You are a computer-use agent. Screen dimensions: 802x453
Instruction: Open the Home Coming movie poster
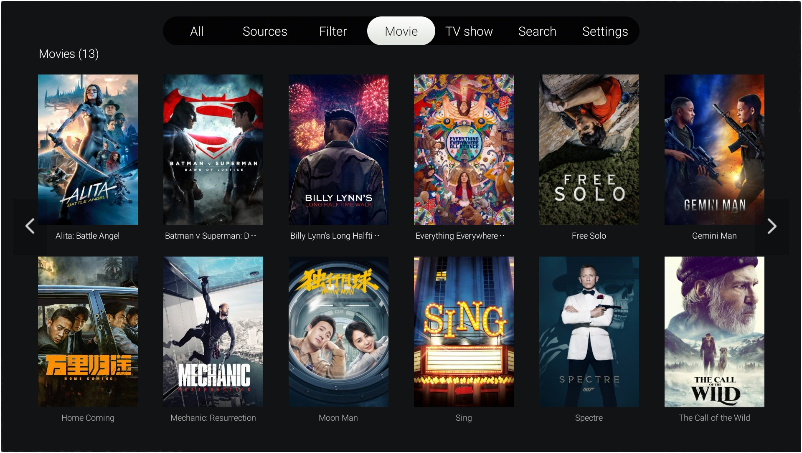88,331
